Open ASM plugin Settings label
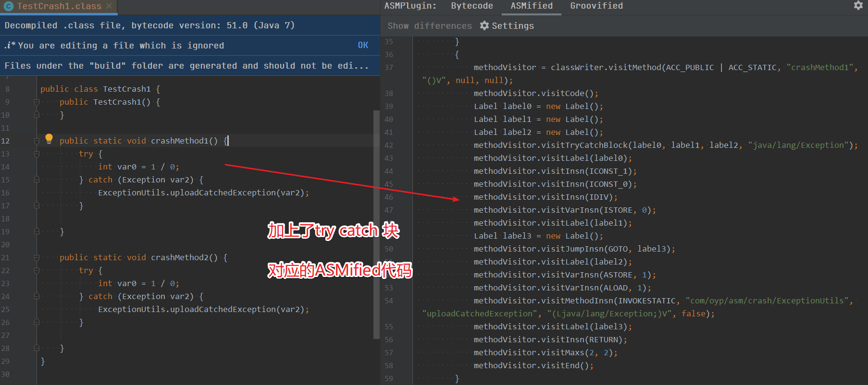Image resolution: width=868 pixels, height=385 pixels. click(x=513, y=26)
